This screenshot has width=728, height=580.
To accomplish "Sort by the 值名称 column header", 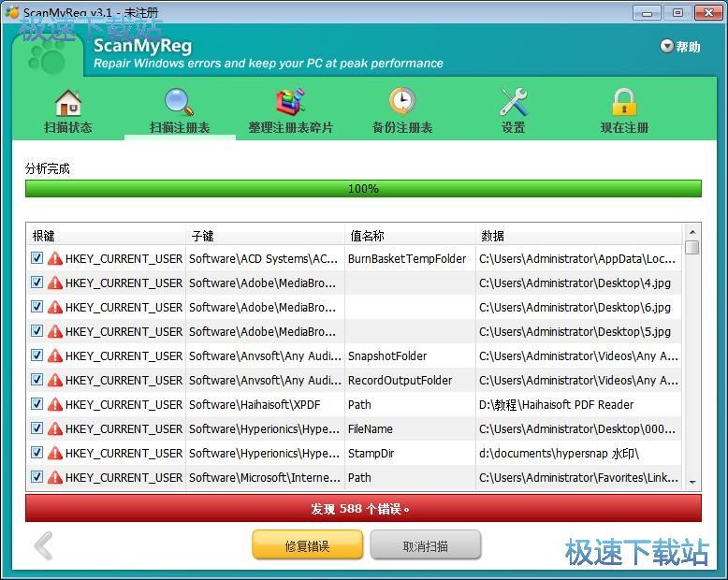I will [411, 236].
